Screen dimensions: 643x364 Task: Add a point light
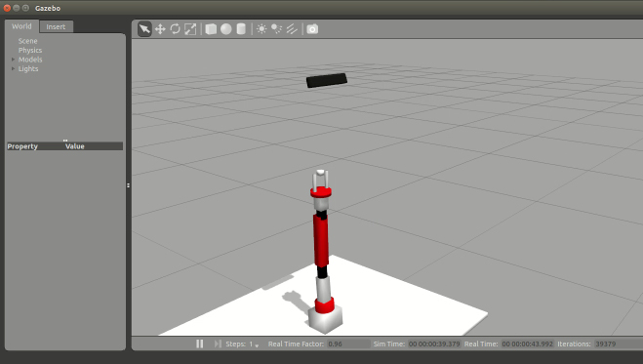[x=261, y=29]
